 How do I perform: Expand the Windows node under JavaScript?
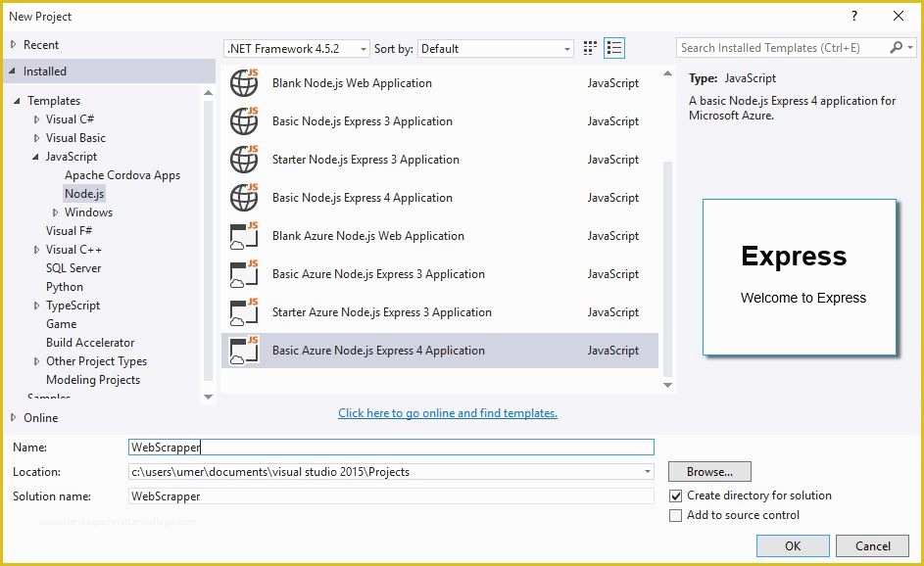pos(56,212)
